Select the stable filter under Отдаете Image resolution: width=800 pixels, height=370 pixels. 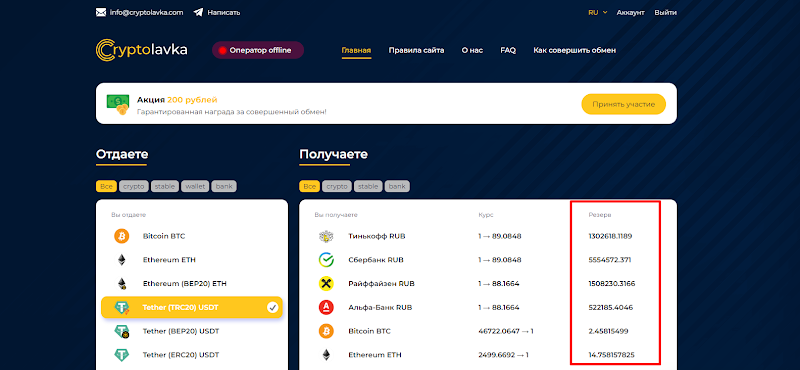(164, 186)
